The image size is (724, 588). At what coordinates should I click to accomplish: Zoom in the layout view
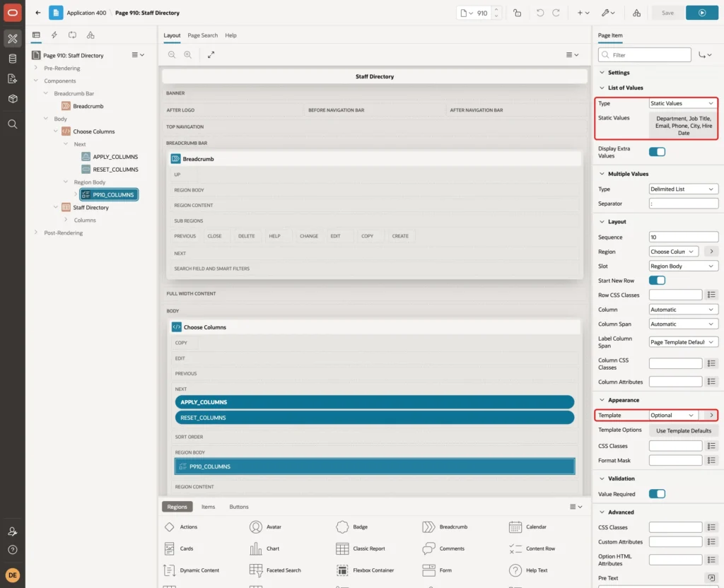click(188, 55)
